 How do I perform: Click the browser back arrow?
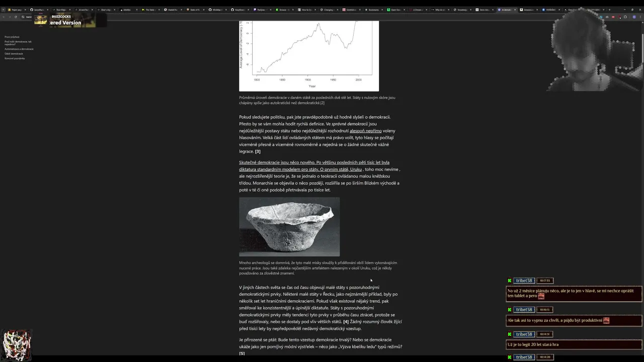click(4, 17)
